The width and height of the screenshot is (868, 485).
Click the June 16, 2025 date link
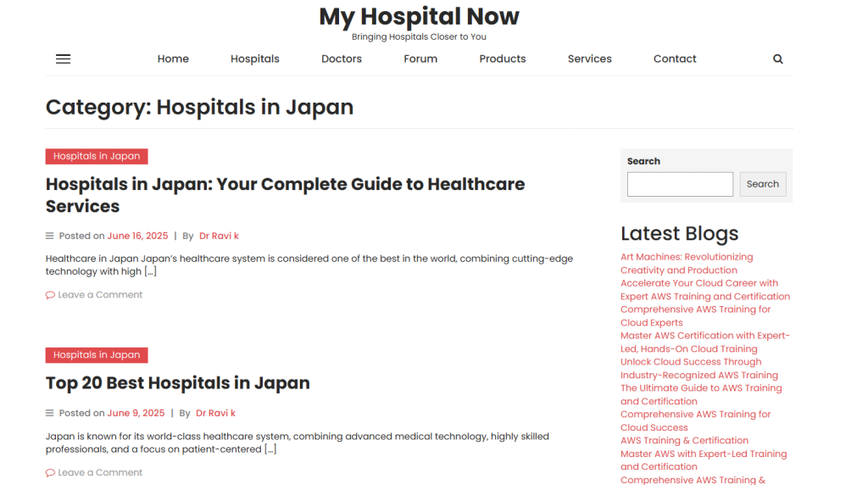tap(137, 236)
